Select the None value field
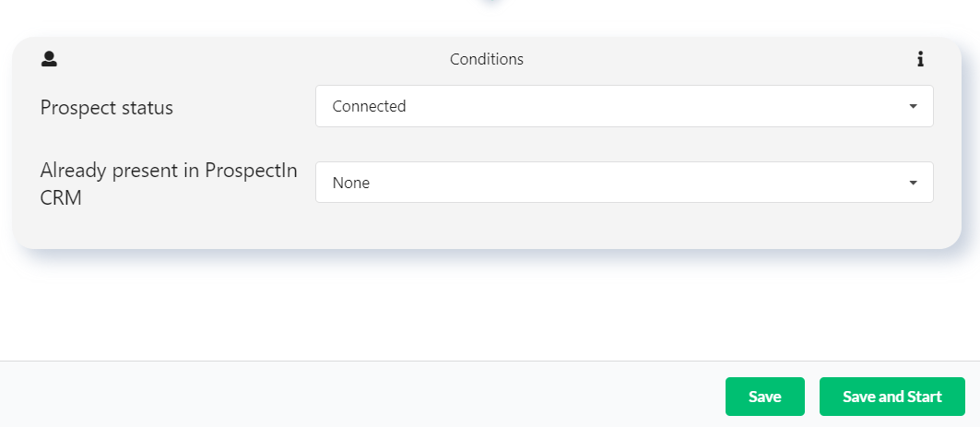 tap(624, 183)
